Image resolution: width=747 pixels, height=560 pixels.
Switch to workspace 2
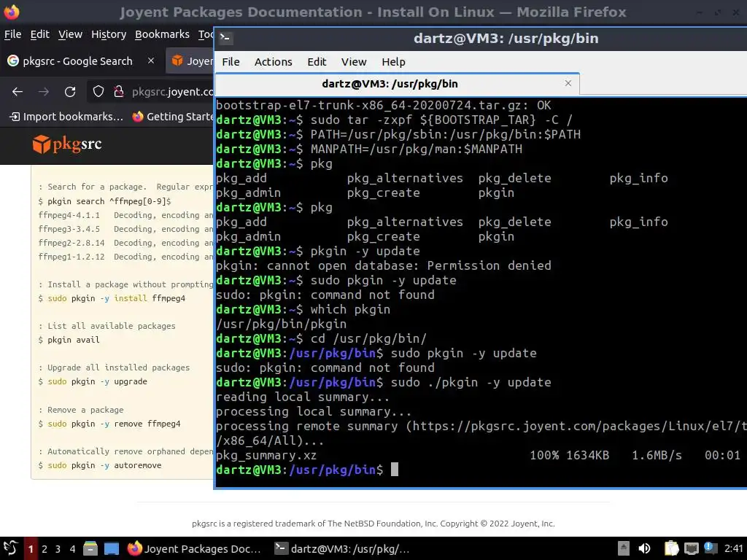tap(44, 549)
